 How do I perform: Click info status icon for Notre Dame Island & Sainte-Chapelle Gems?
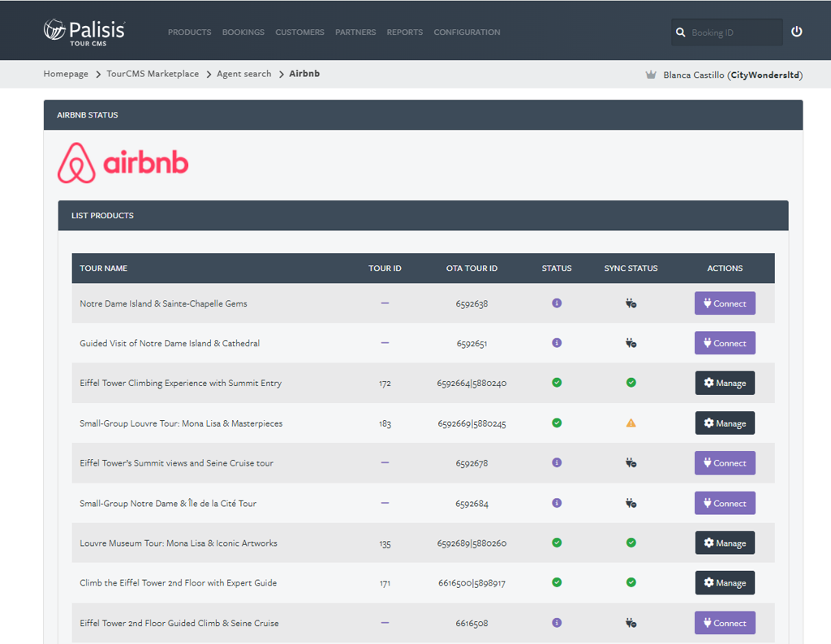click(557, 303)
